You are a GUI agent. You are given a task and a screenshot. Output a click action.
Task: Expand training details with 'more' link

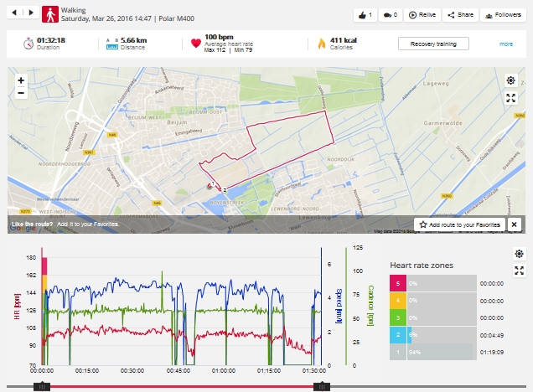506,44
